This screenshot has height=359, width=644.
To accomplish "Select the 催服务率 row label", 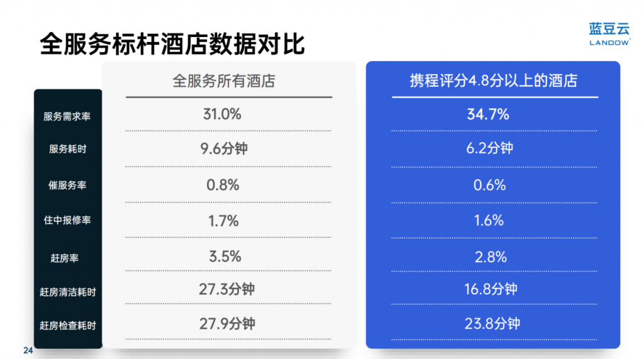I will pos(67,185).
